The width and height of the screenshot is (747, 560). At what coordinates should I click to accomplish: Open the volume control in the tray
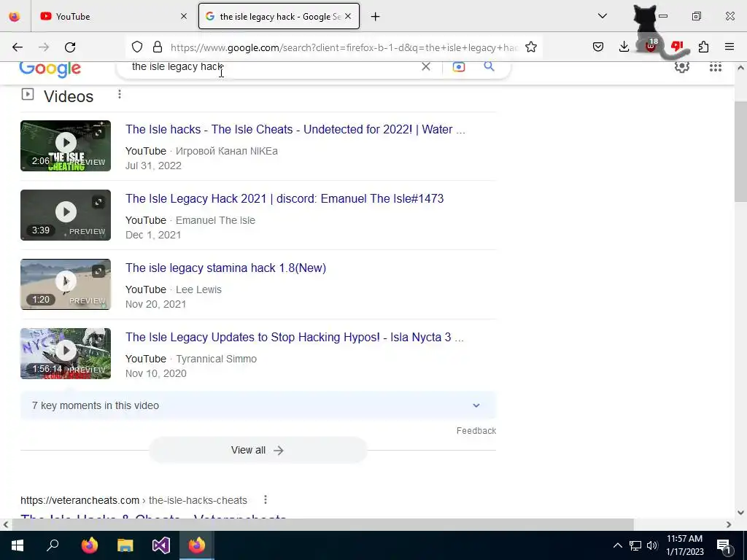[x=652, y=545]
